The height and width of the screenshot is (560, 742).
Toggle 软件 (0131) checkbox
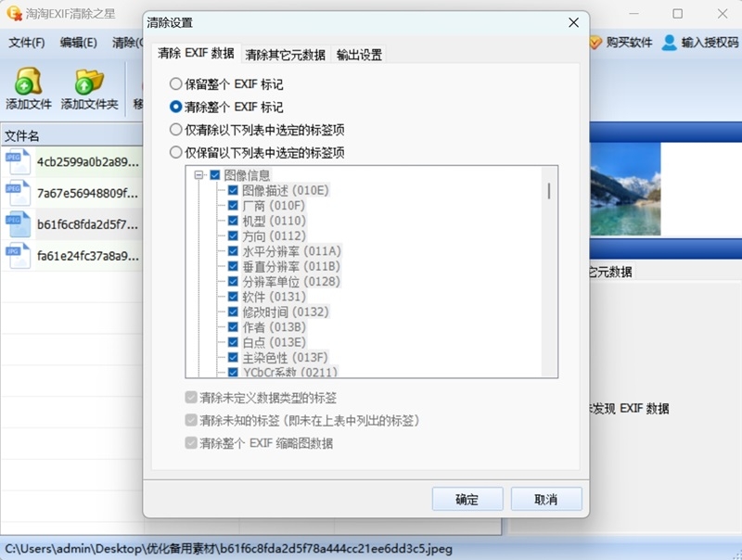pos(233,297)
